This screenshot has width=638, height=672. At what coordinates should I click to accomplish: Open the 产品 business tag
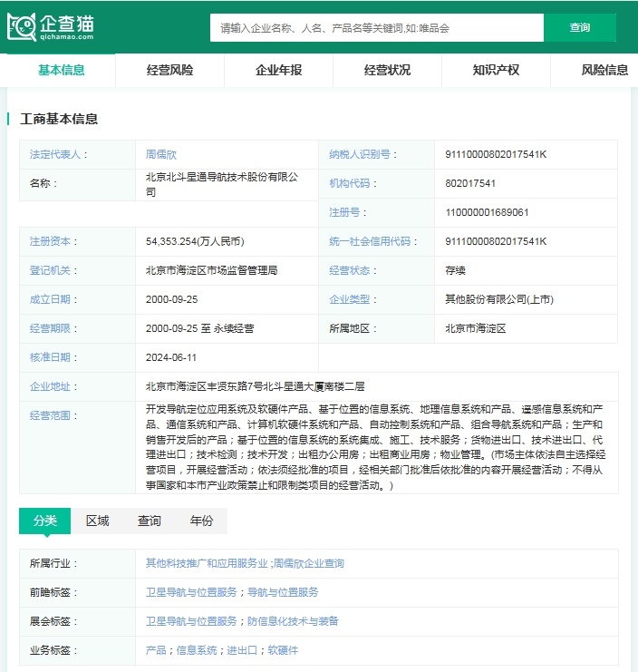[x=156, y=650]
